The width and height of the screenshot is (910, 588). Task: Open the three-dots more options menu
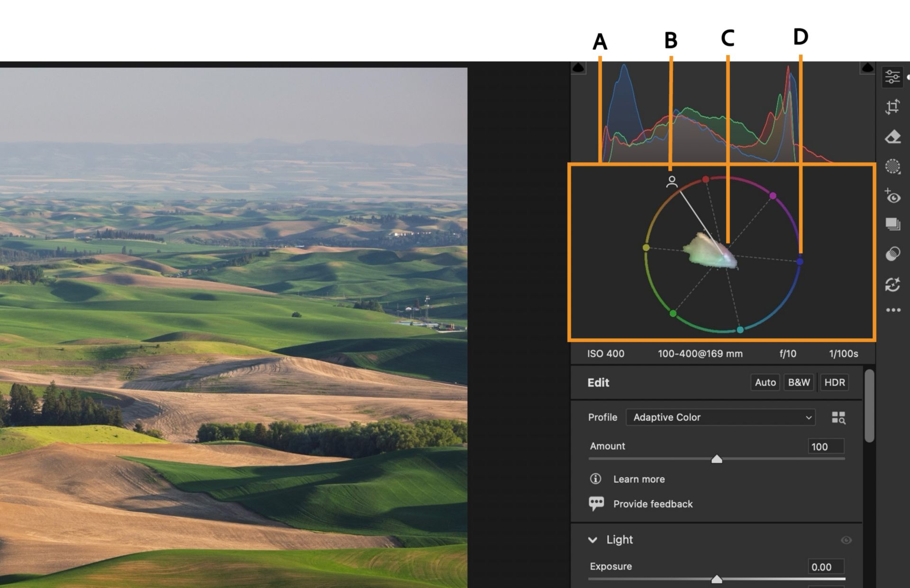coord(893,310)
